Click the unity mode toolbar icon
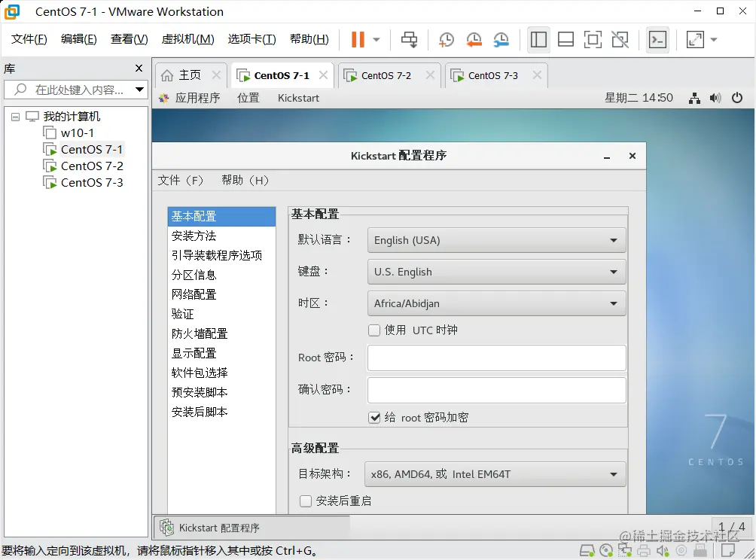The height and width of the screenshot is (560, 756). [x=620, y=40]
